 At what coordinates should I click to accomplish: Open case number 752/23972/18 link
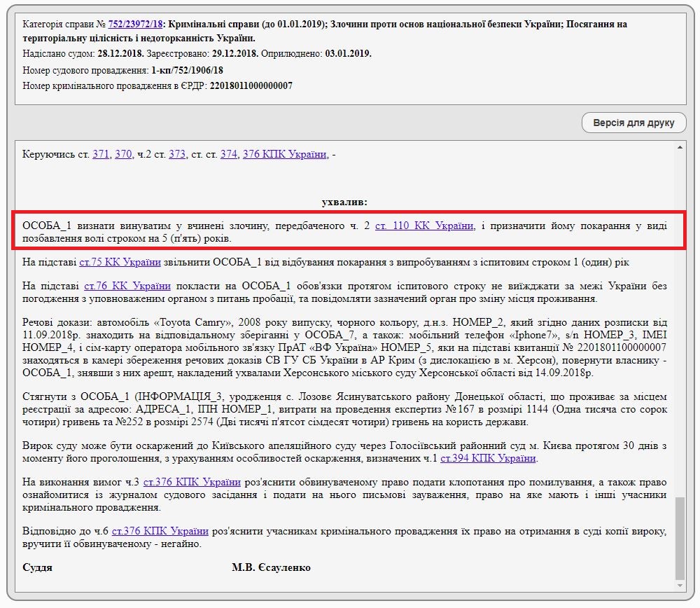136,24
